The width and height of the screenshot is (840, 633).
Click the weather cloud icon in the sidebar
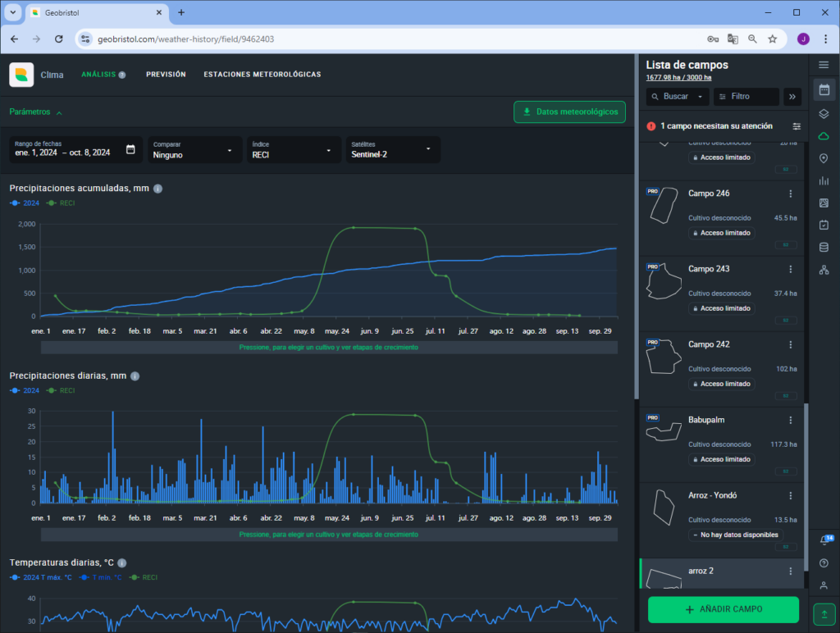824,135
